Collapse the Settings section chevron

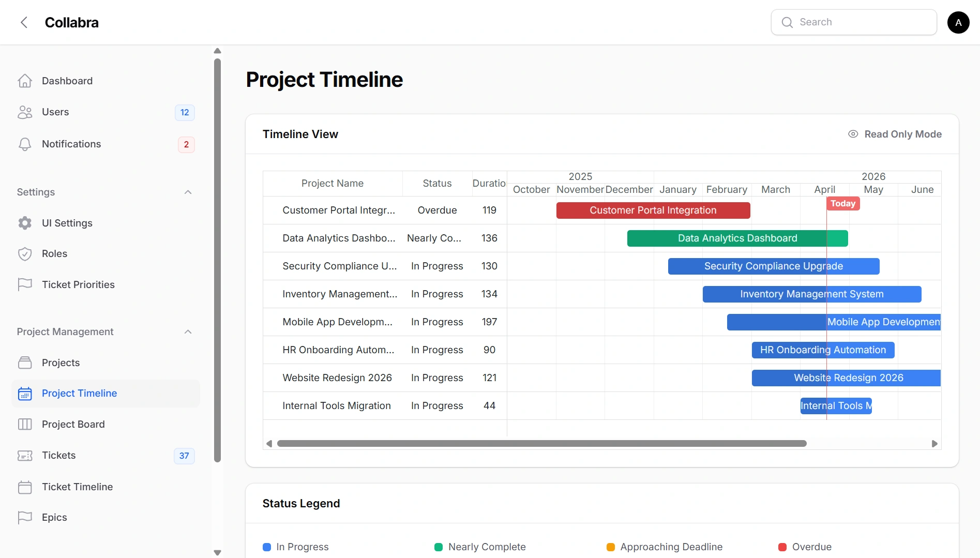tap(188, 192)
